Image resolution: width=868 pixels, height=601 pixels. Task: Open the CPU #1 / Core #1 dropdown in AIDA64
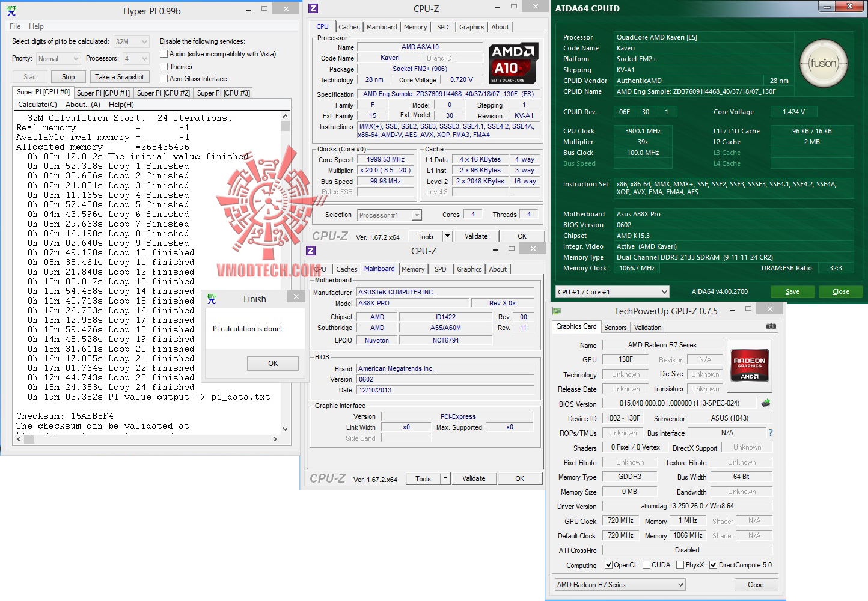pyautogui.click(x=612, y=292)
